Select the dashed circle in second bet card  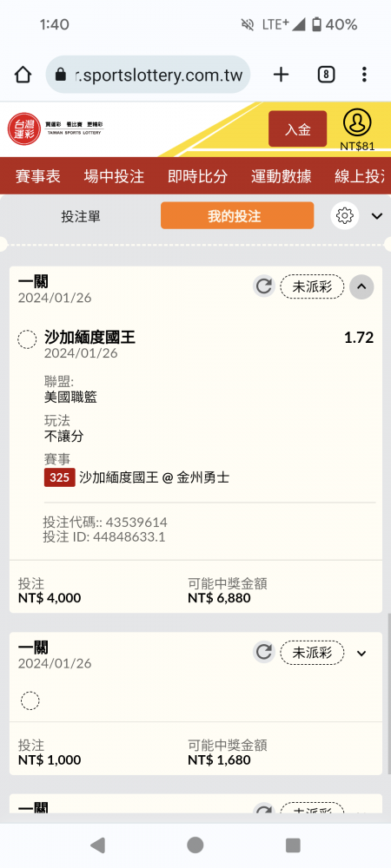pyautogui.click(x=30, y=700)
